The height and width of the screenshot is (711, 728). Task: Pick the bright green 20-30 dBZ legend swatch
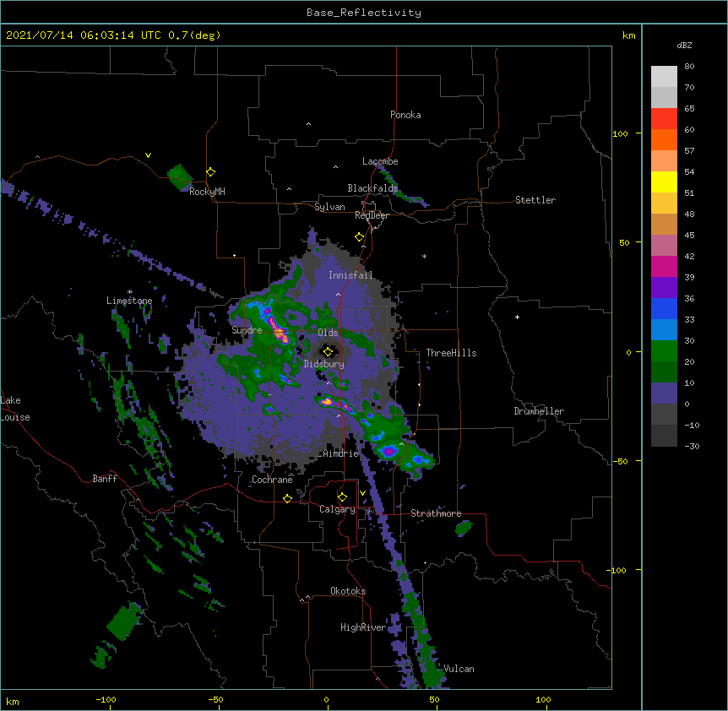664,351
